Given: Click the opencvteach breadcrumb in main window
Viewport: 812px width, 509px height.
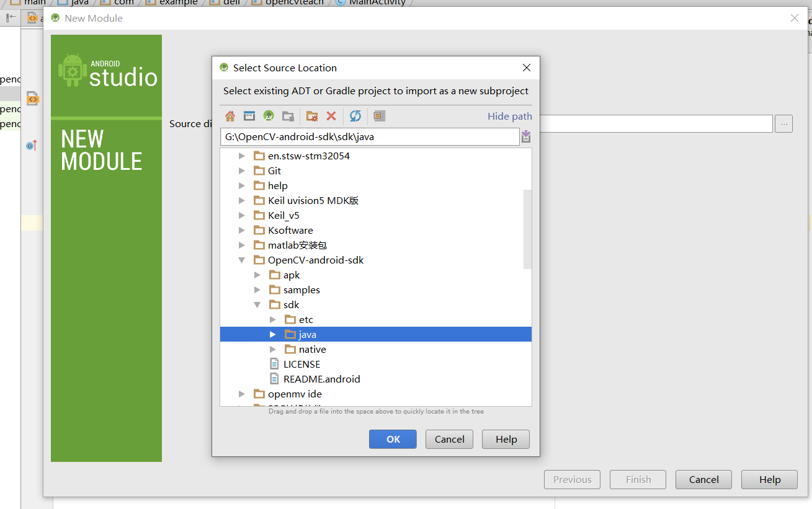Looking at the screenshot, I should point(295,2).
